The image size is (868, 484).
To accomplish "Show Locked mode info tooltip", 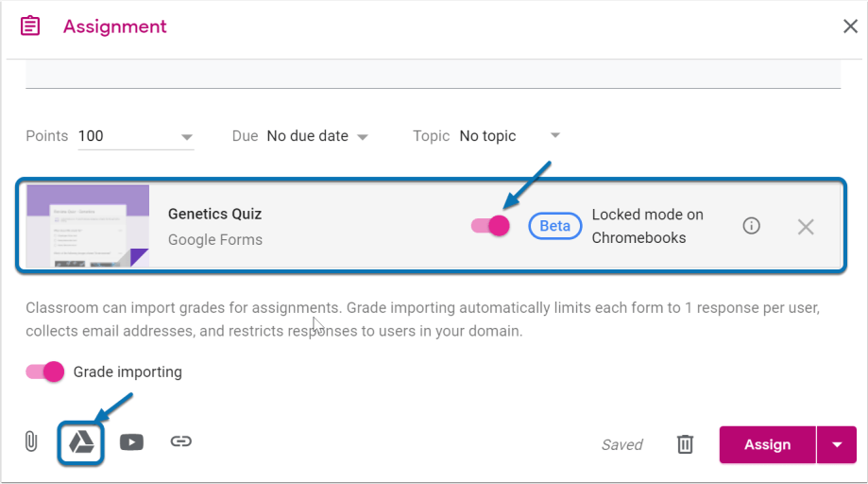I will coord(751,226).
